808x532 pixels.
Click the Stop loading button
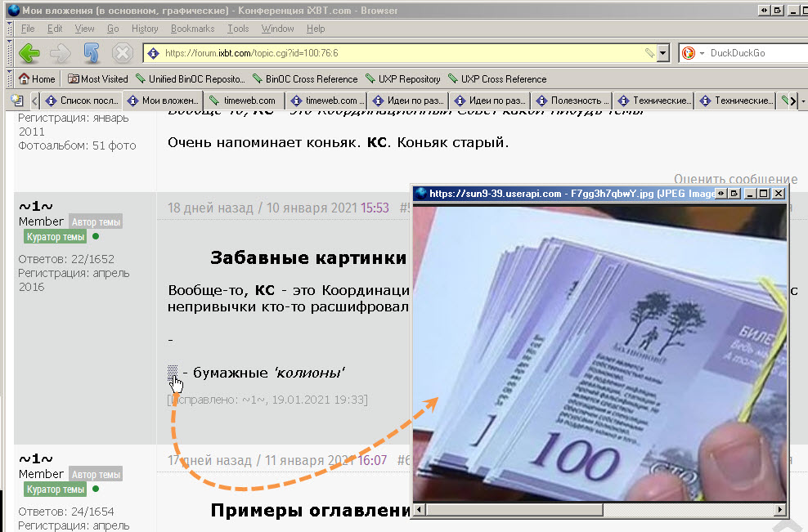123,53
